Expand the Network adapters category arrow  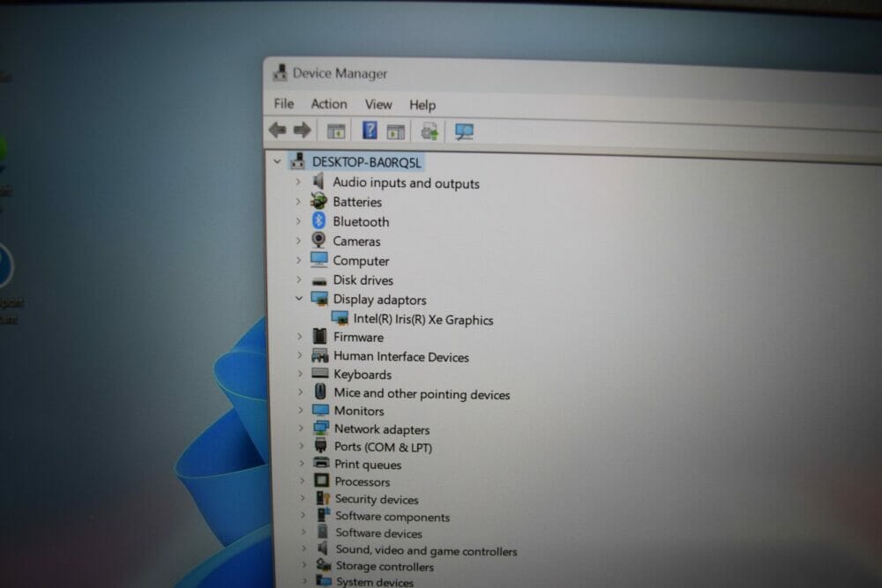tap(301, 428)
